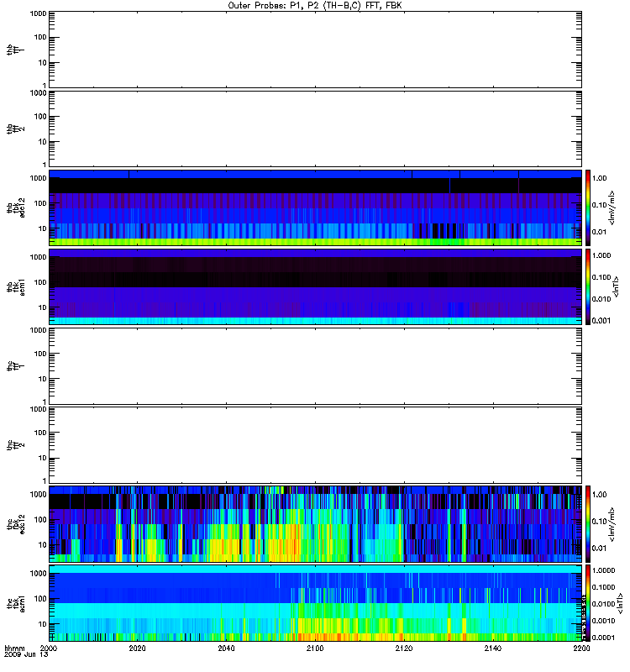Click the "<|nT|>" unit label of thb scm1
Viewport: 630px width, 672px height.
pyautogui.click(x=616, y=286)
